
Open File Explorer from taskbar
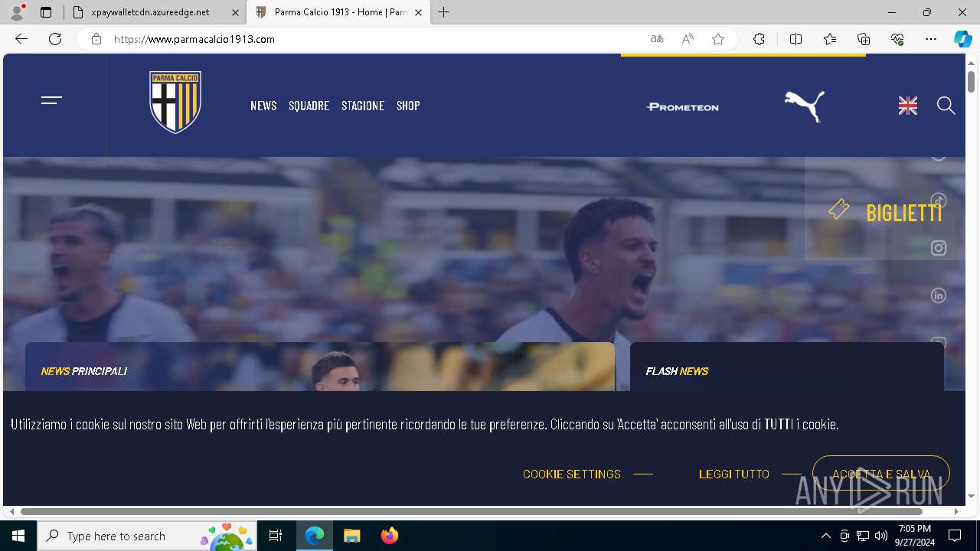tap(351, 536)
